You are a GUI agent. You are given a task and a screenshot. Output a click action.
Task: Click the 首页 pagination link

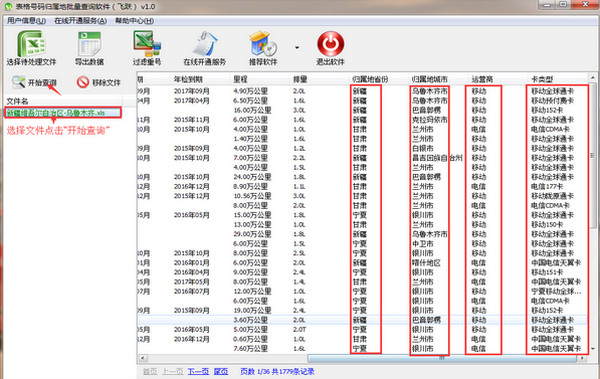(150, 371)
